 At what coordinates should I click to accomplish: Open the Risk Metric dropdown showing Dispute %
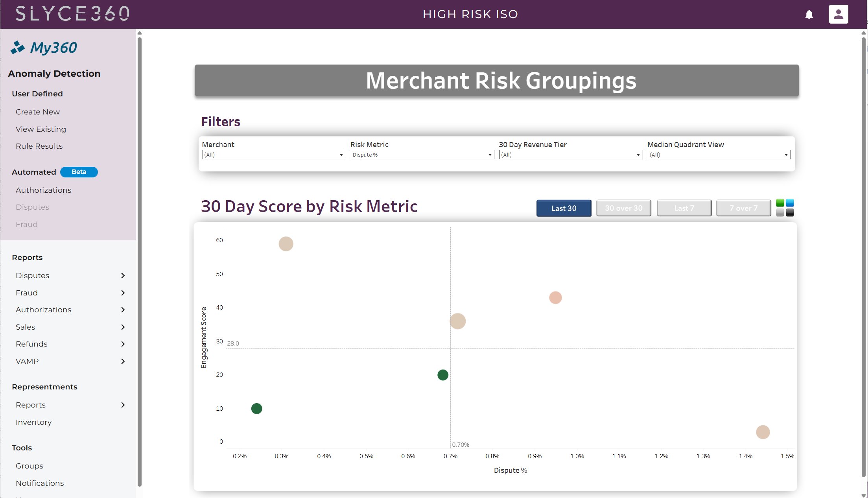click(422, 155)
